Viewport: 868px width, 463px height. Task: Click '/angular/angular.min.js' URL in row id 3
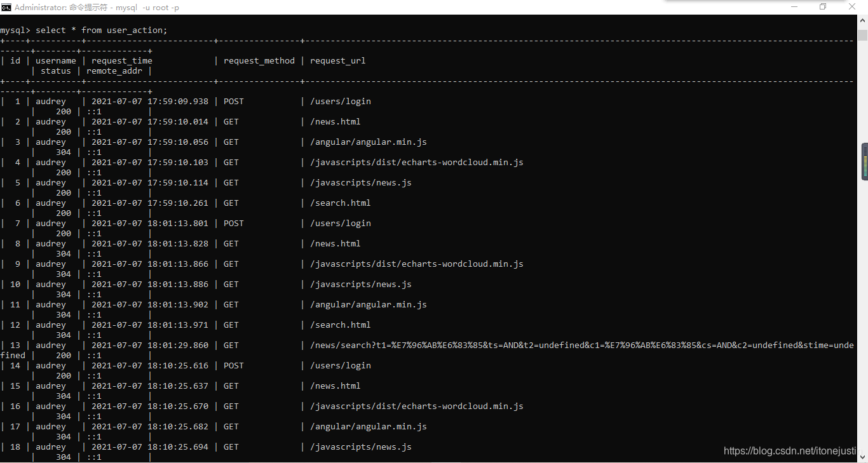[x=369, y=142]
